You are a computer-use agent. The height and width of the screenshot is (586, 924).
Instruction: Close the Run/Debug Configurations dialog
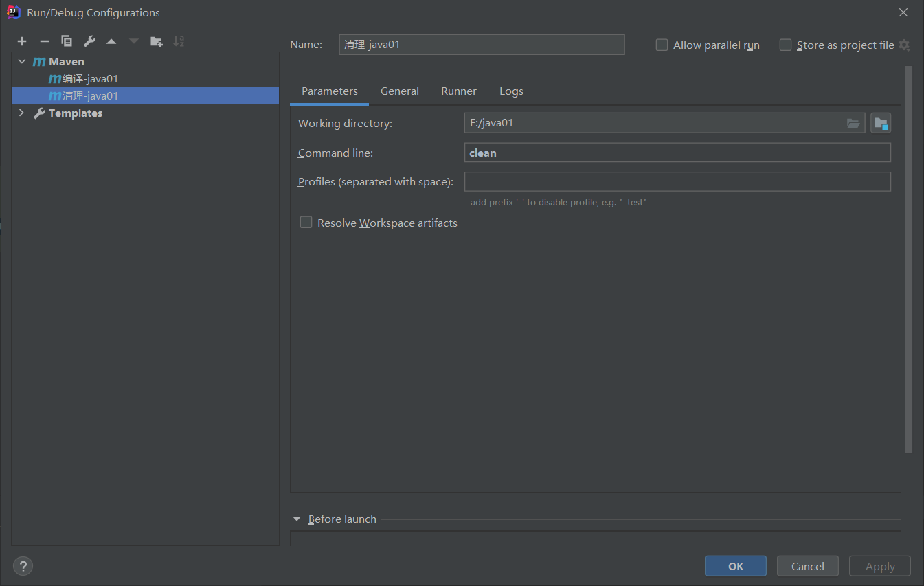[903, 12]
